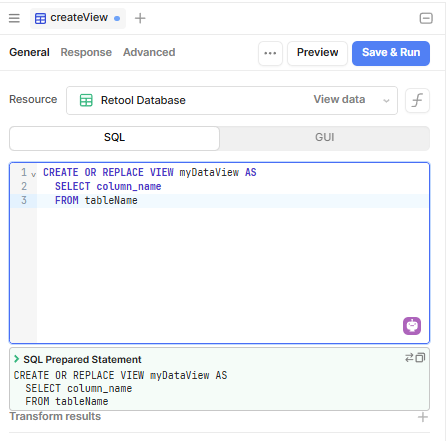Add a new query with plus icon
Image resolution: width=446 pixels, height=441 pixels.
coord(140,18)
